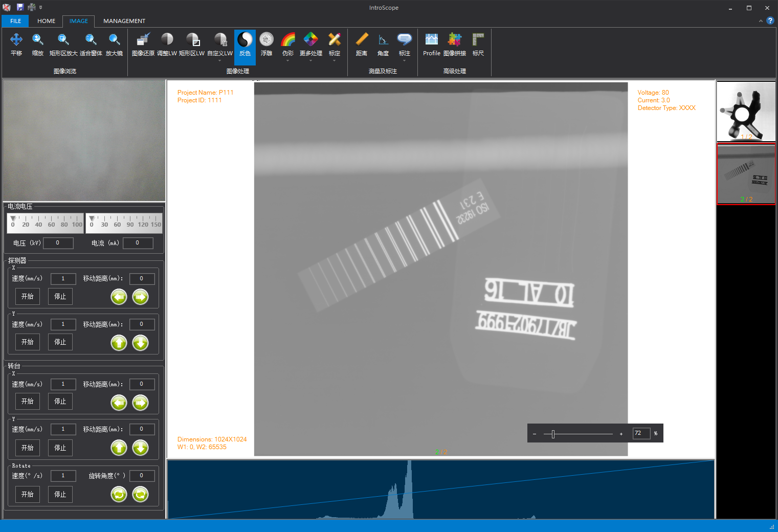Click 停止 for turntable X axis
778x532 pixels.
pyautogui.click(x=60, y=402)
